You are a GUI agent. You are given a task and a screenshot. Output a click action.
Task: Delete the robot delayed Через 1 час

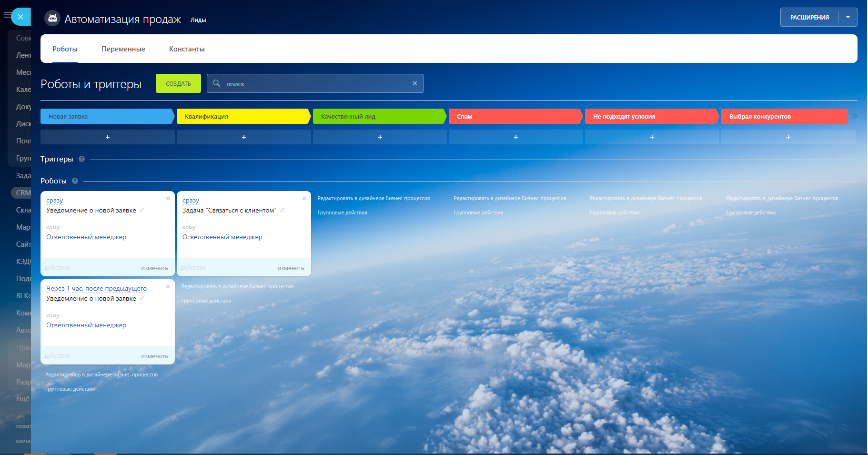pos(168,286)
